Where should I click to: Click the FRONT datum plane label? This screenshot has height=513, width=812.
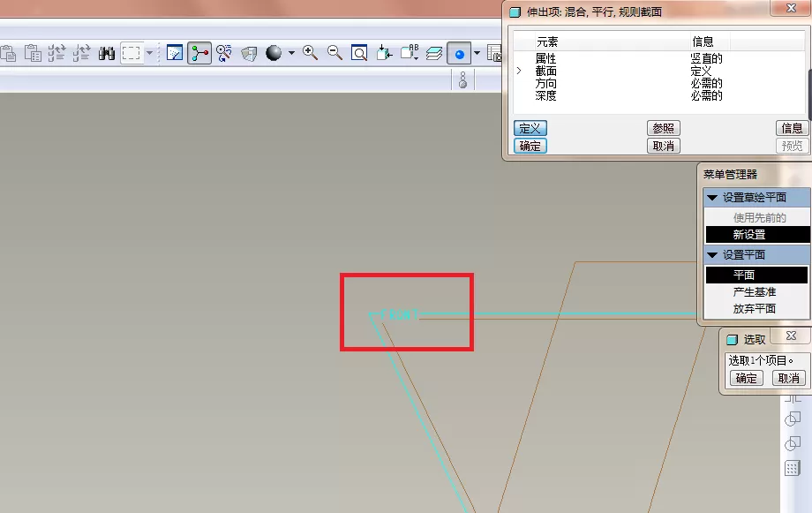(x=399, y=314)
